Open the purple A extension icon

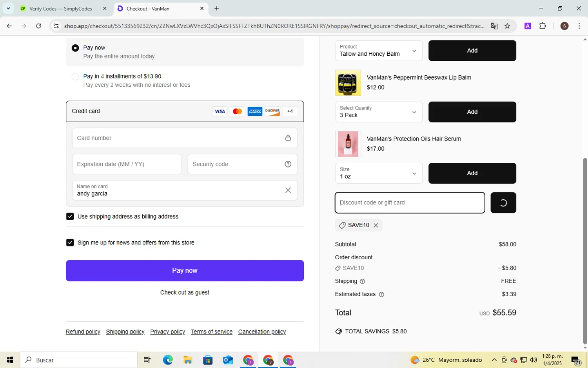pyautogui.click(x=528, y=26)
